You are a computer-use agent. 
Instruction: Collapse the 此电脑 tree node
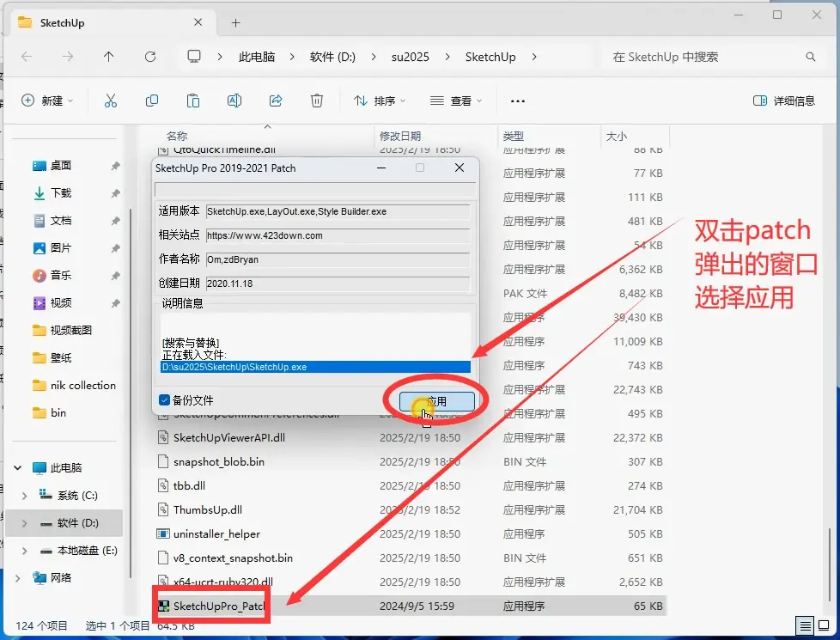tap(18, 468)
